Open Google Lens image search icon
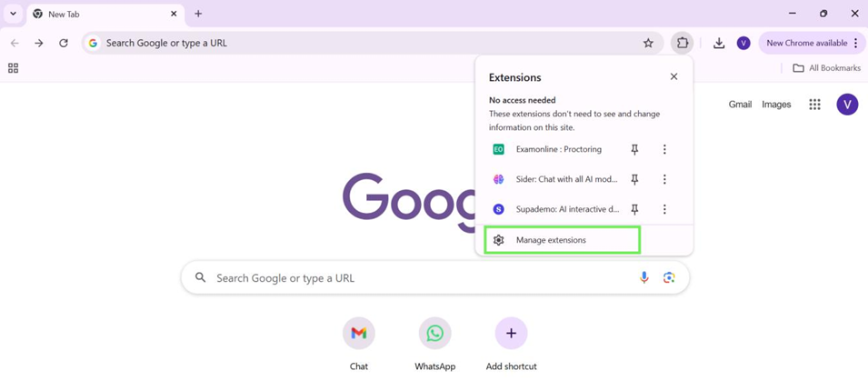This screenshot has height=391, width=868. point(669,277)
